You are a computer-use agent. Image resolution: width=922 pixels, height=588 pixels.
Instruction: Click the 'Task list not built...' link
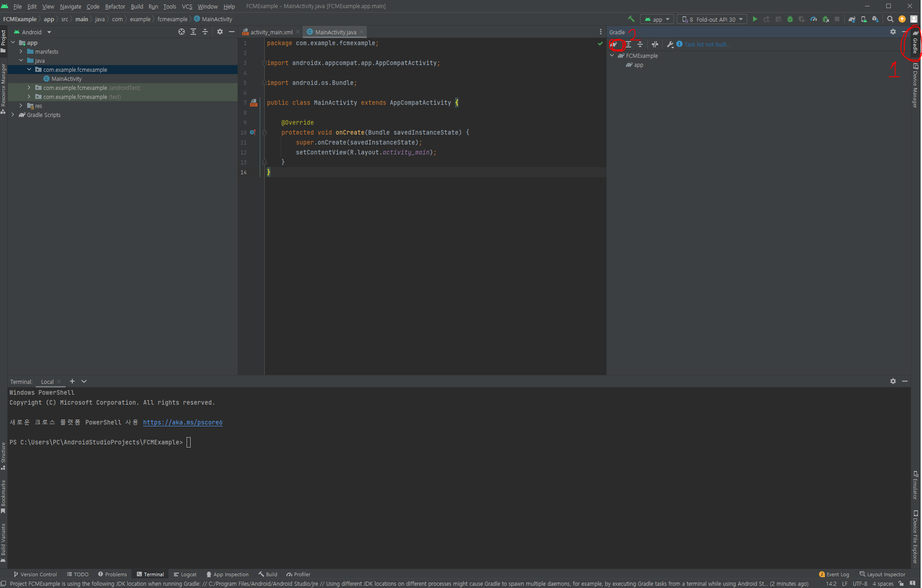coord(707,44)
